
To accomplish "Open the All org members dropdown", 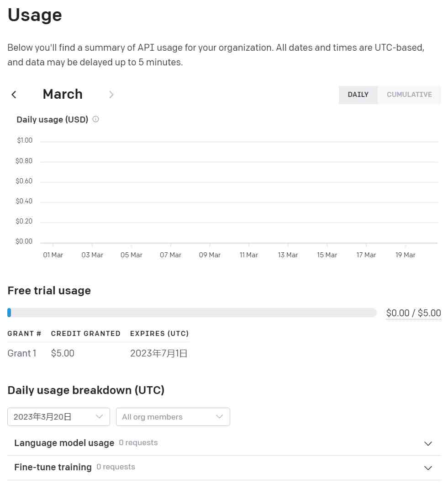I will coord(173,417).
